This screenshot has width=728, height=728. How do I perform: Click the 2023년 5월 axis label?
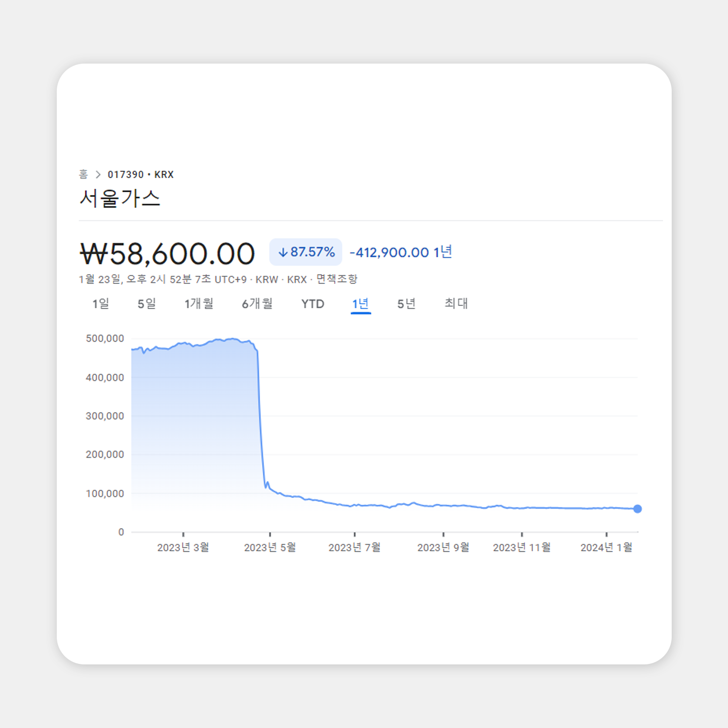pos(270,547)
